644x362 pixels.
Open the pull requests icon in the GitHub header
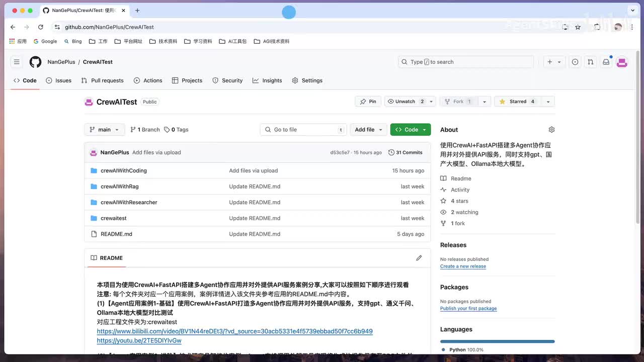click(591, 62)
